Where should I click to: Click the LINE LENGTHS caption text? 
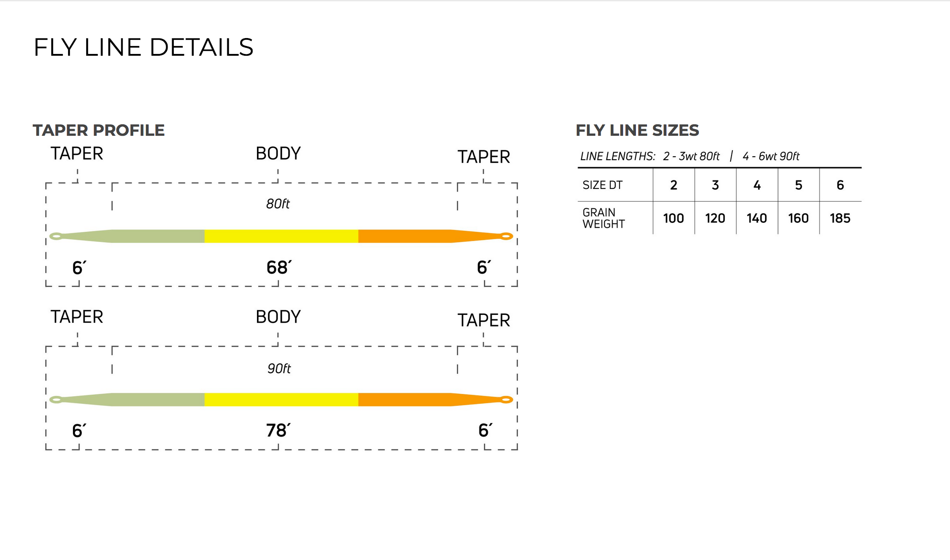click(x=690, y=156)
